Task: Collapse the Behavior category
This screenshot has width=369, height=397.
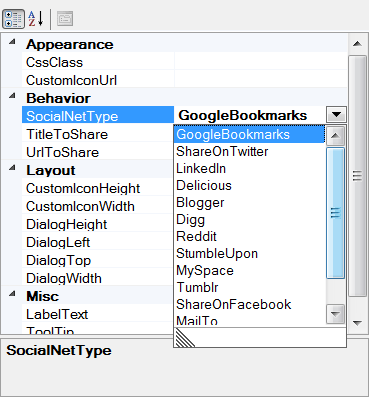Action: tap(12, 96)
